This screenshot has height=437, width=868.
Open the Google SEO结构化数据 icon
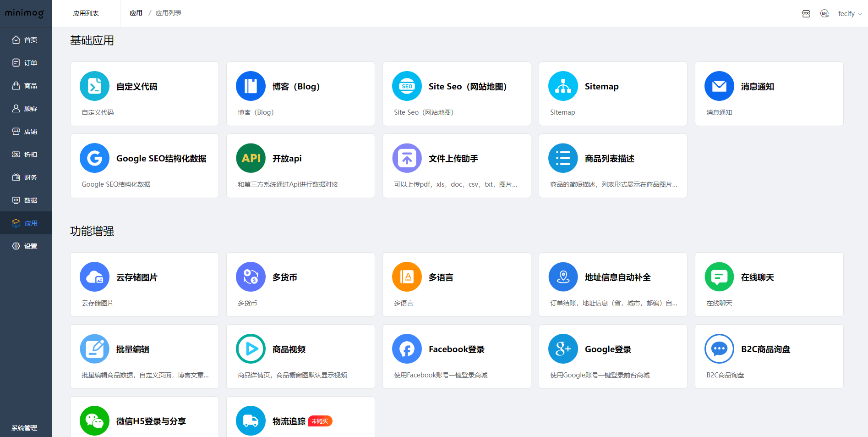[x=94, y=158]
